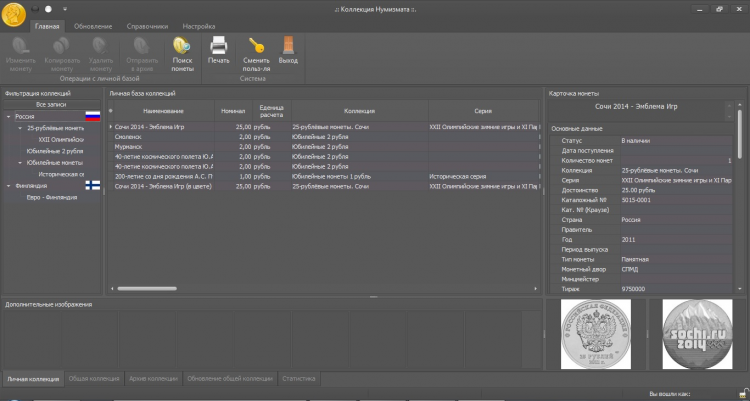
Task: Click the Russian flag icon in filter tree
Action: pos(93,117)
